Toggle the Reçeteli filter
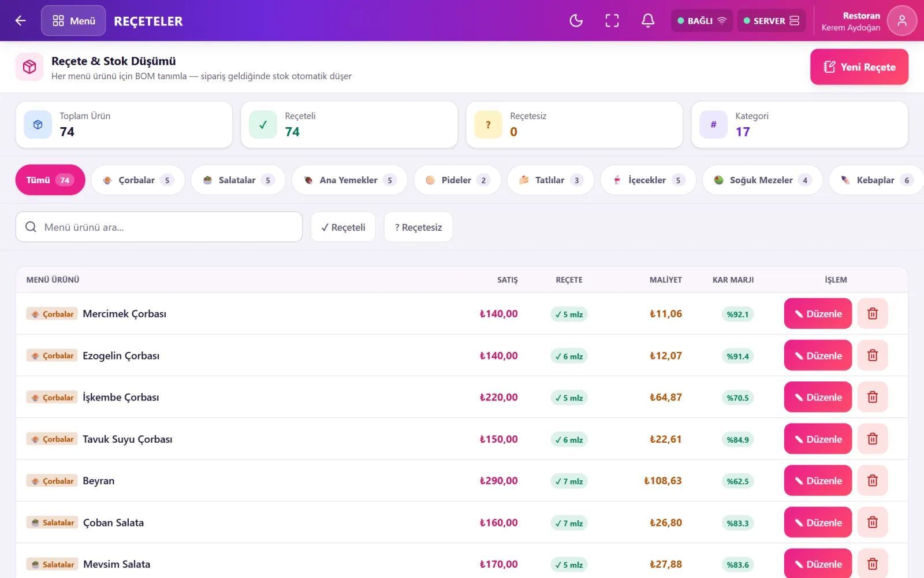Viewport: 924px width, 578px height. [x=343, y=227]
